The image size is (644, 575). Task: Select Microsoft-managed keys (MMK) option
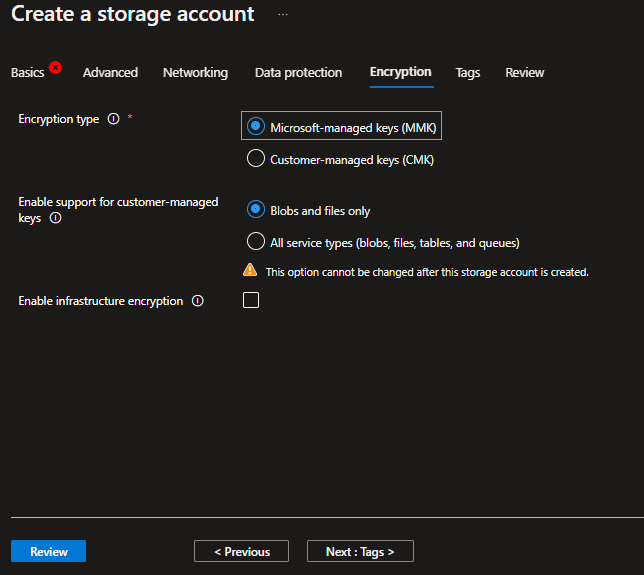point(256,127)
